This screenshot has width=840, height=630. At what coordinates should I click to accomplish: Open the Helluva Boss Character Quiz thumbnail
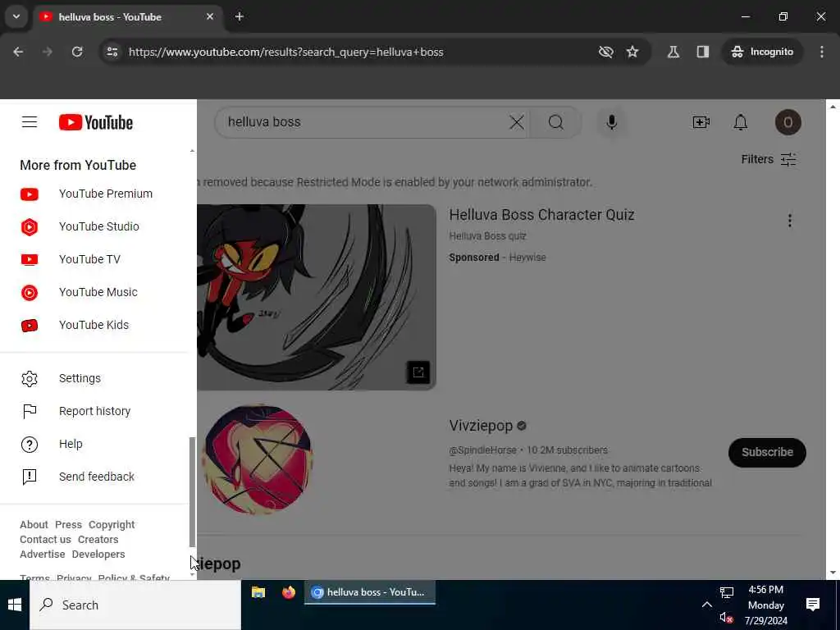[x=317, y=297]
